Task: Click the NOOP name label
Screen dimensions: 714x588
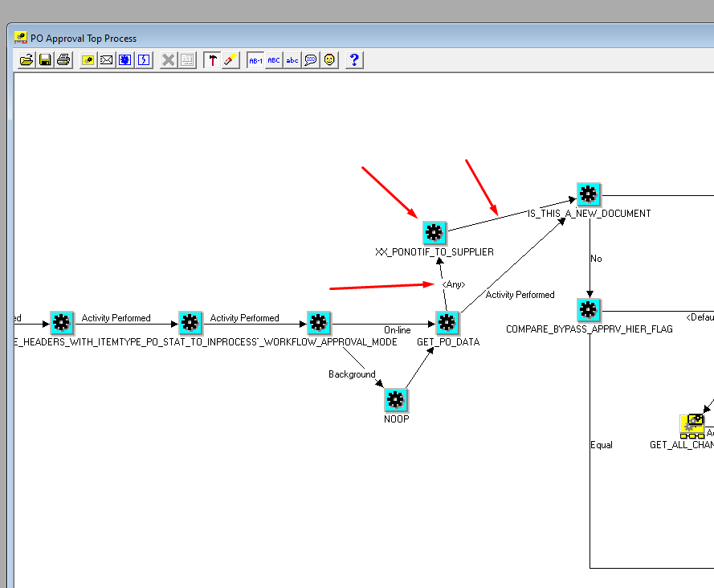Action: point(396,419)
